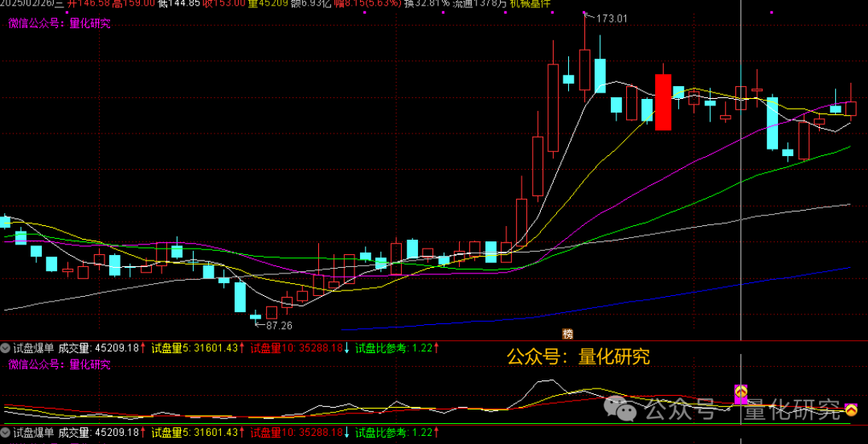Click the low price 低144.85
Image resolution: width=868 pixels, height=444 pixels.
178,3
